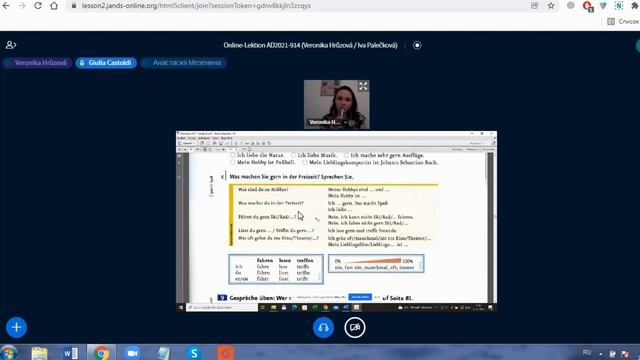The width and height of the screenshot is (640, 360).
Task: Go back in the browser
Action: click(6, 6)
